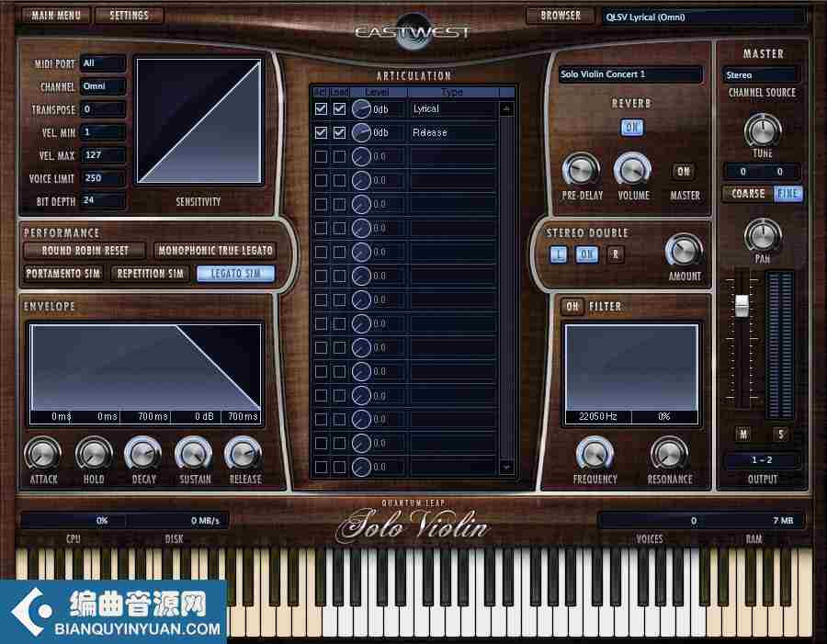
Task: Solo the master channel with S
Action: (781, 435)
